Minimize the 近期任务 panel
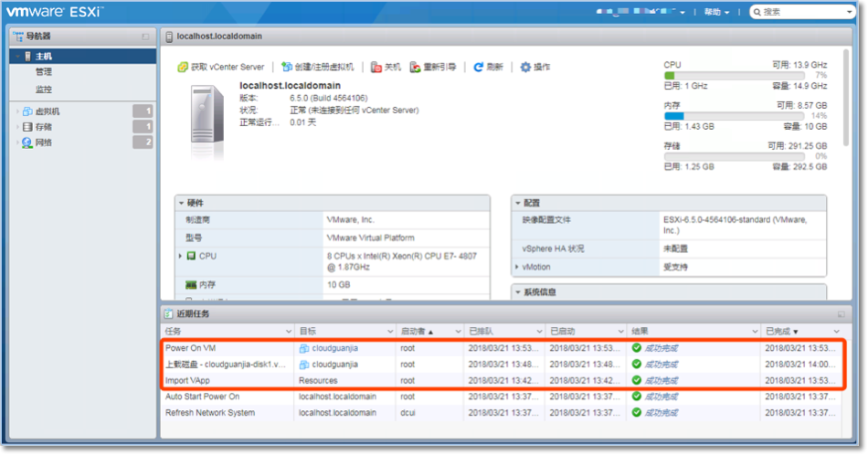 coord(841,314)
